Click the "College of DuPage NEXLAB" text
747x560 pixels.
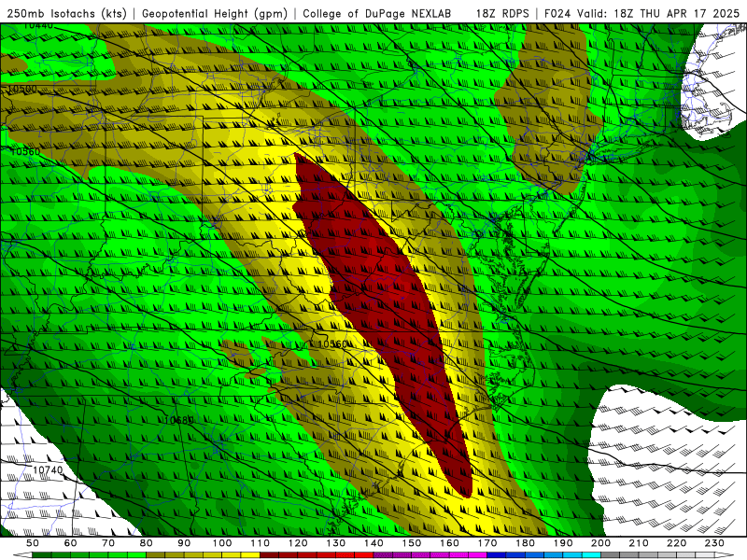click(377, 14)
